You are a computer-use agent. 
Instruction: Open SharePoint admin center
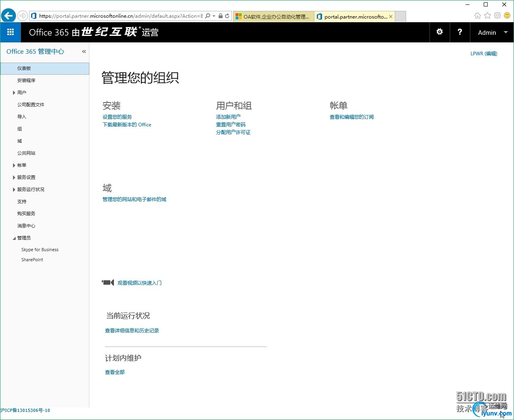coord(32,260)
